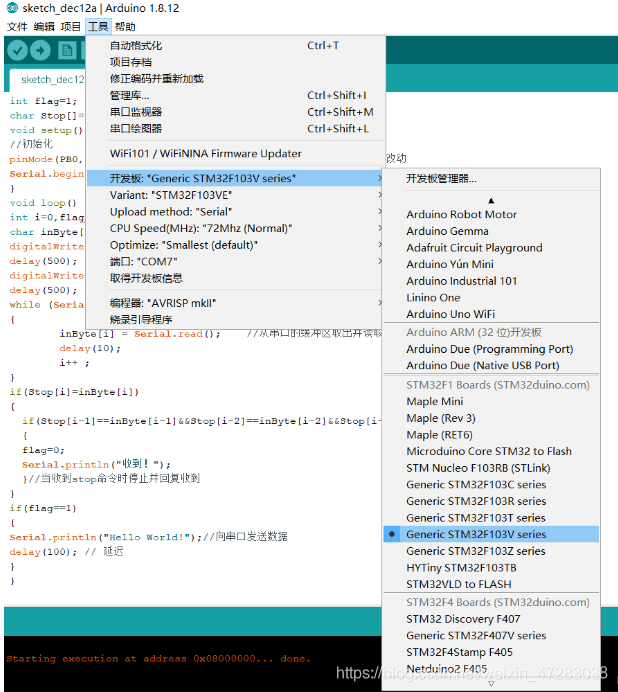Click the down arrow below boards list
Screen dimensions: 618x692
491,684
